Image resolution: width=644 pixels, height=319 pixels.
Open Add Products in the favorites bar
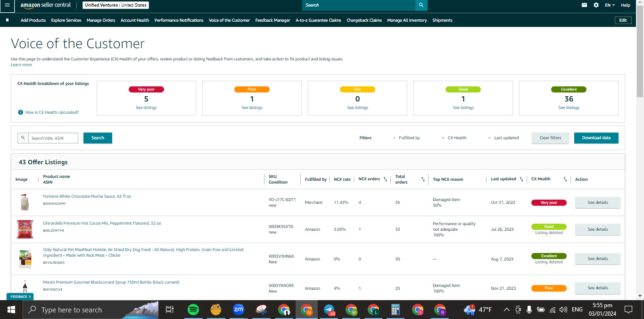coord(33,20)
